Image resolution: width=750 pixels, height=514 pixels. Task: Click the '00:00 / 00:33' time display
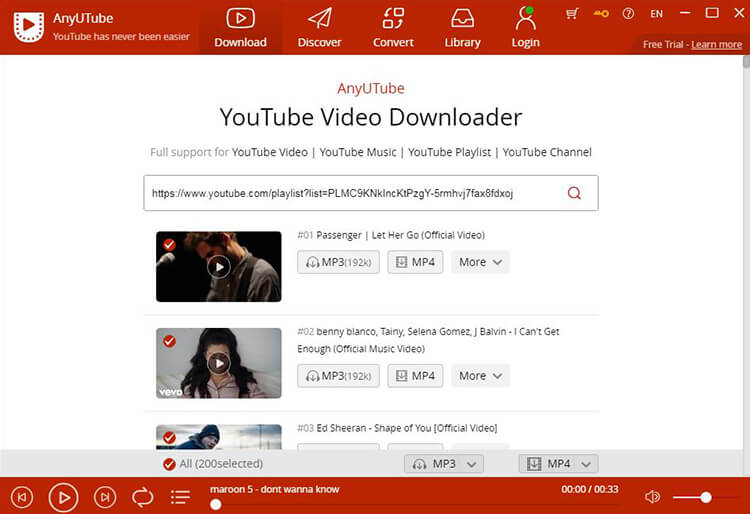[x=590, y=489]
